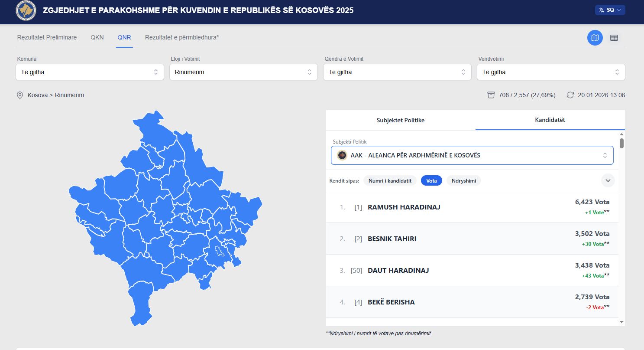Expand the Subjekti Politik party selector
644x350 pixels.
coord(472,155)
